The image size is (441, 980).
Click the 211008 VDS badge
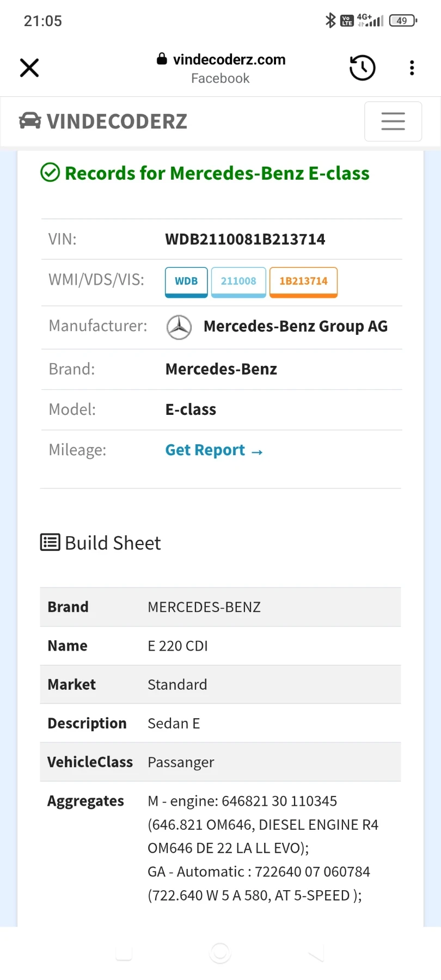click(x=238, y=282)
